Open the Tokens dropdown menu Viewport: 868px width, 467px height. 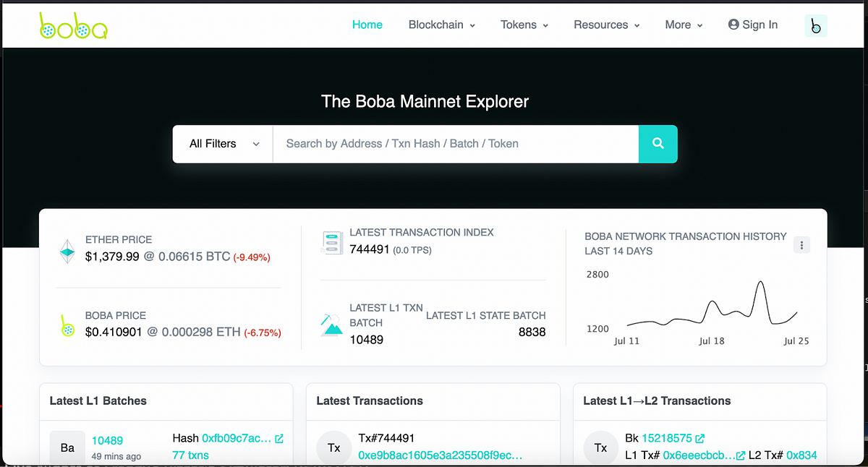(524, 25)
